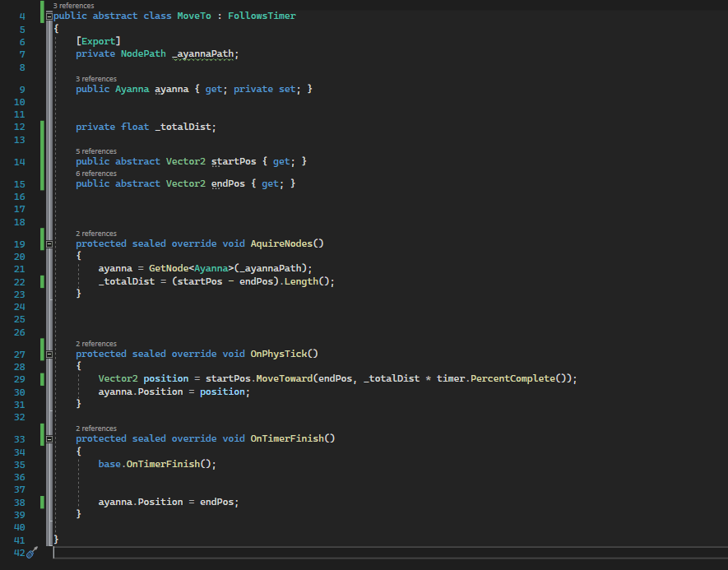The image size is (728, 570).
Task: Open the 3 references link above ayanna property
Action: tap(95, 79)
